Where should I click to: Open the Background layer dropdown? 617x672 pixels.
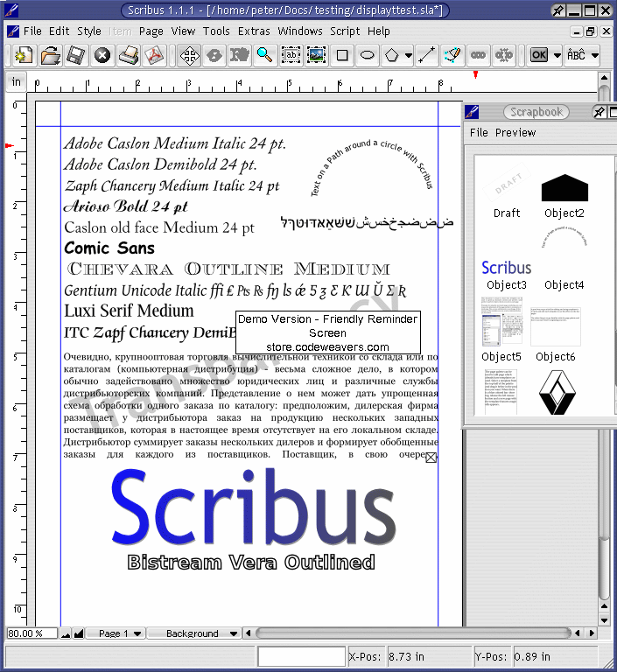193,633
